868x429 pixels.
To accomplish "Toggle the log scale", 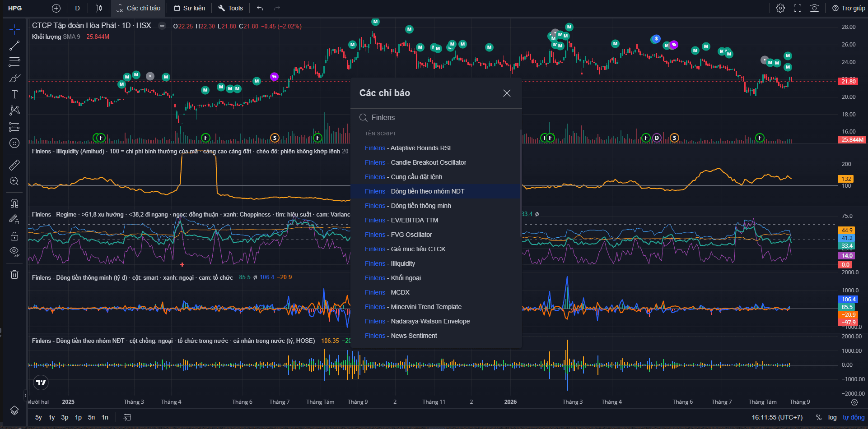I will click(832, 417).
